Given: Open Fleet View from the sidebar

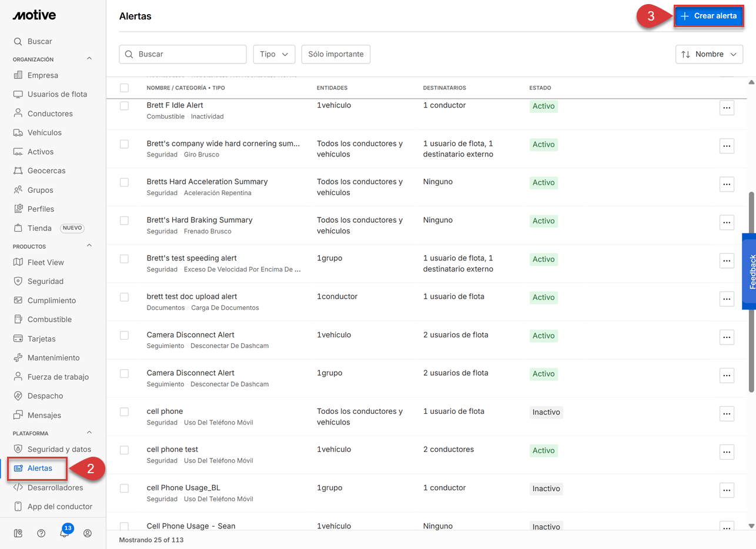Looking at the screenshot, I should pos(45,262).
